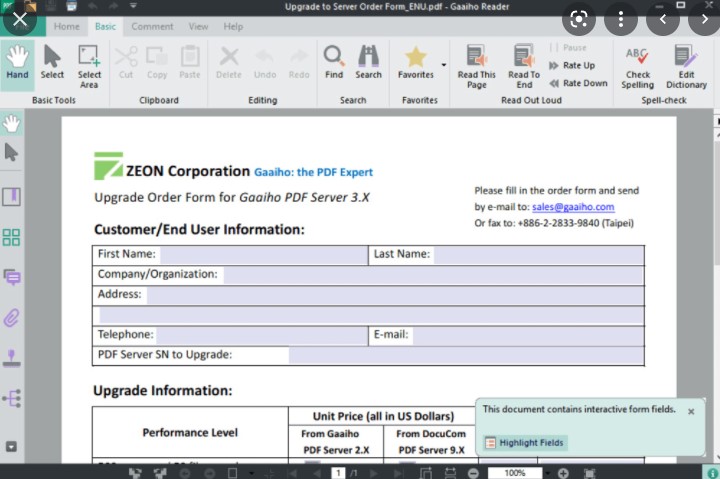Open the page thumbnails panel in sidebar
The image size is (720, 479).
point(11,237)
